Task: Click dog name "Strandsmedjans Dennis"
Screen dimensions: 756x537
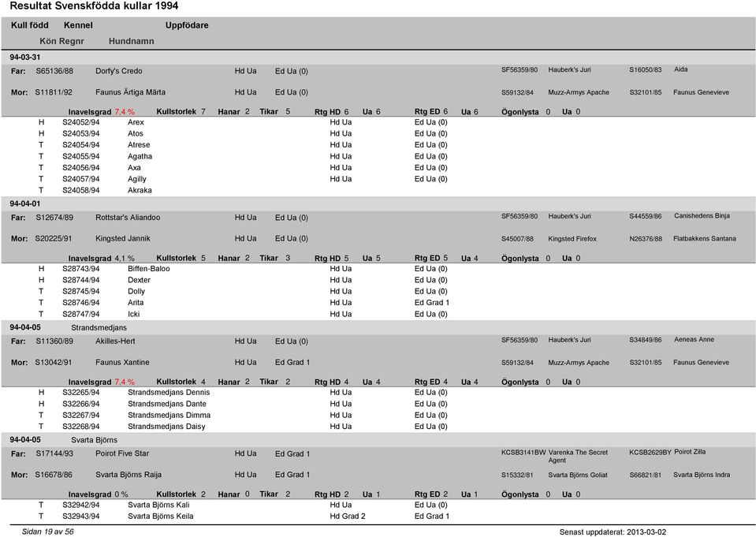Action: click(169, 392)
